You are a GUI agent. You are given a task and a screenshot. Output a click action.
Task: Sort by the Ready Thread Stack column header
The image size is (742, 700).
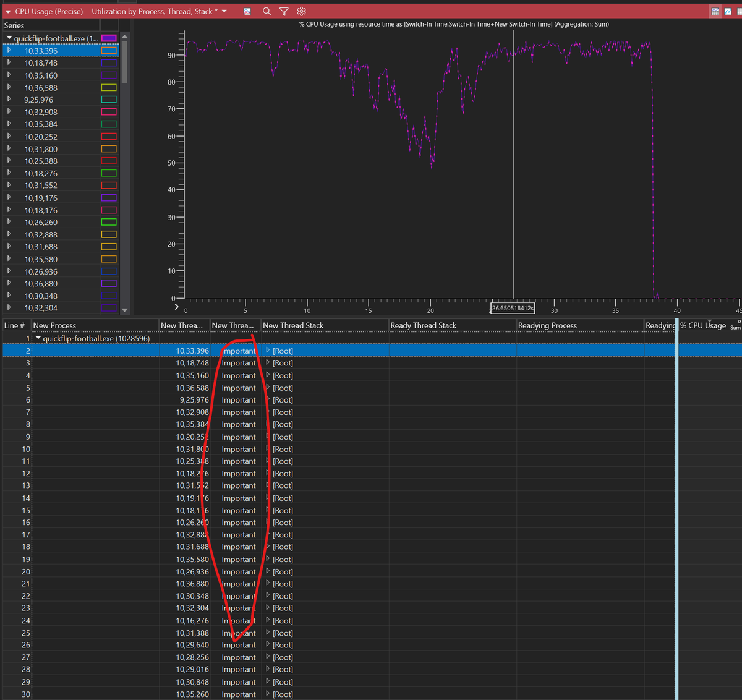[453, 325]
